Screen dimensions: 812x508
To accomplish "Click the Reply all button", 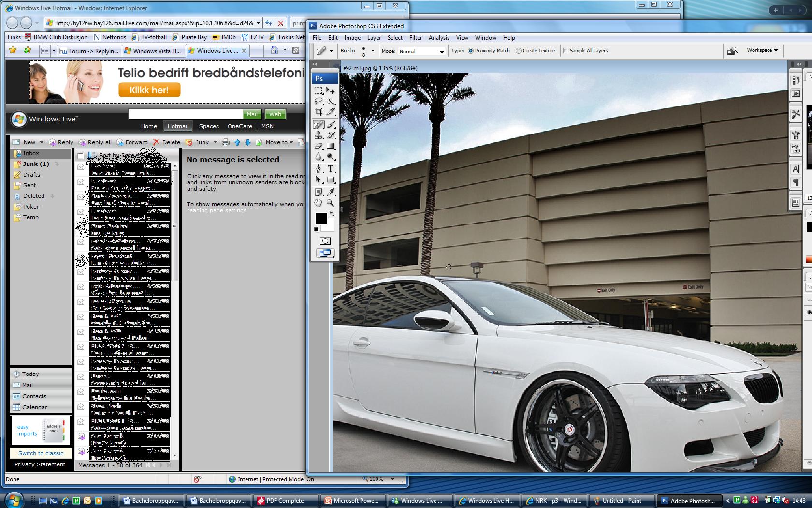I will (x=95, y=142).
